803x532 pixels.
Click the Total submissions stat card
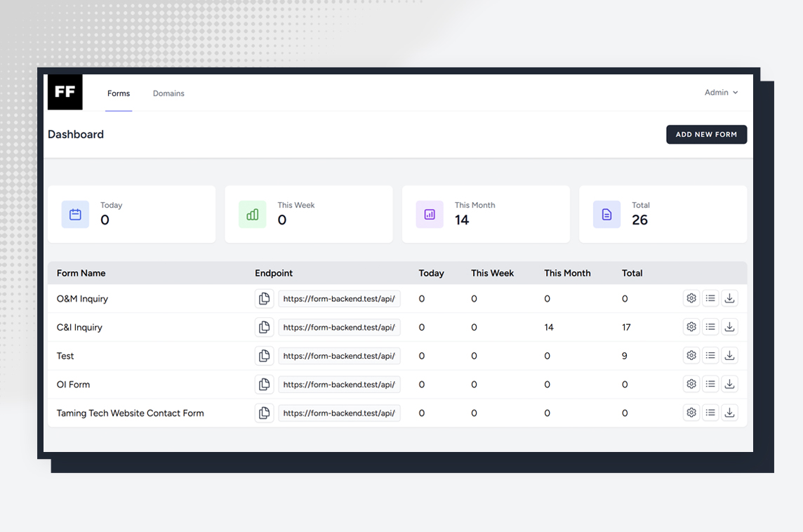pos(663,215)
